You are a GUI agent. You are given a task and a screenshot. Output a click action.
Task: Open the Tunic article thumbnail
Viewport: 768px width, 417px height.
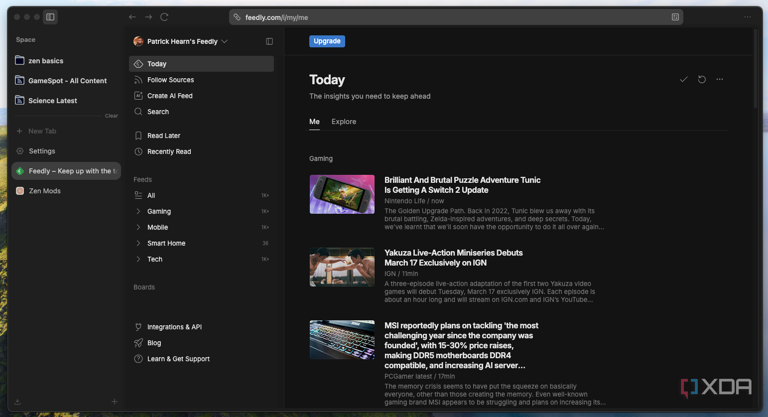342,195
